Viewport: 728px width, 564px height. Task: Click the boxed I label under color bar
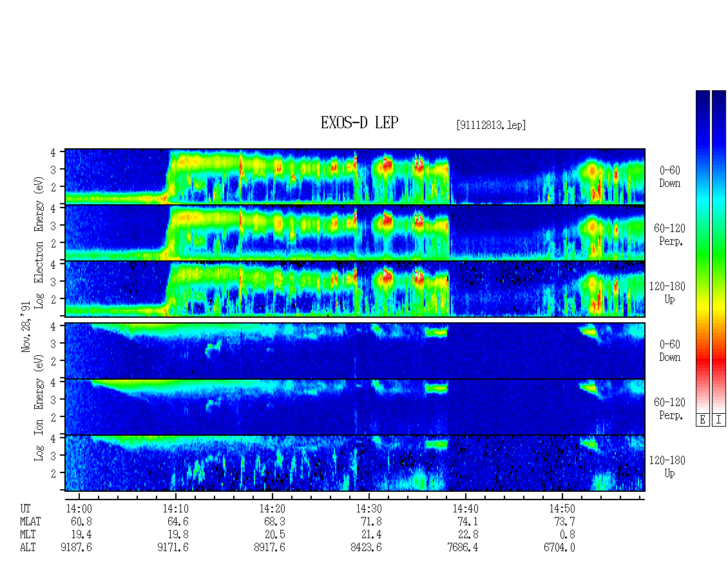tap(719, 420)
